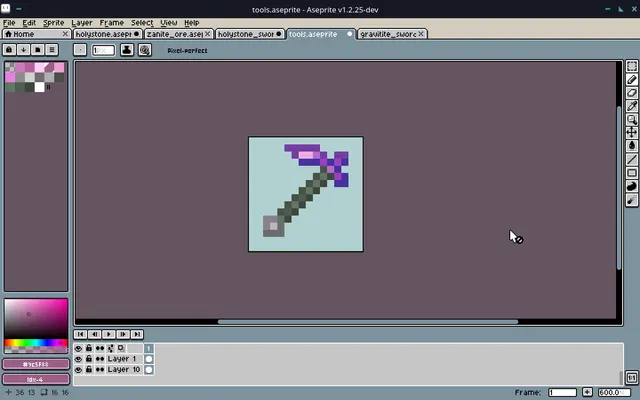
Task: Click the Frame number input field
Action: (x=562, y=392)
